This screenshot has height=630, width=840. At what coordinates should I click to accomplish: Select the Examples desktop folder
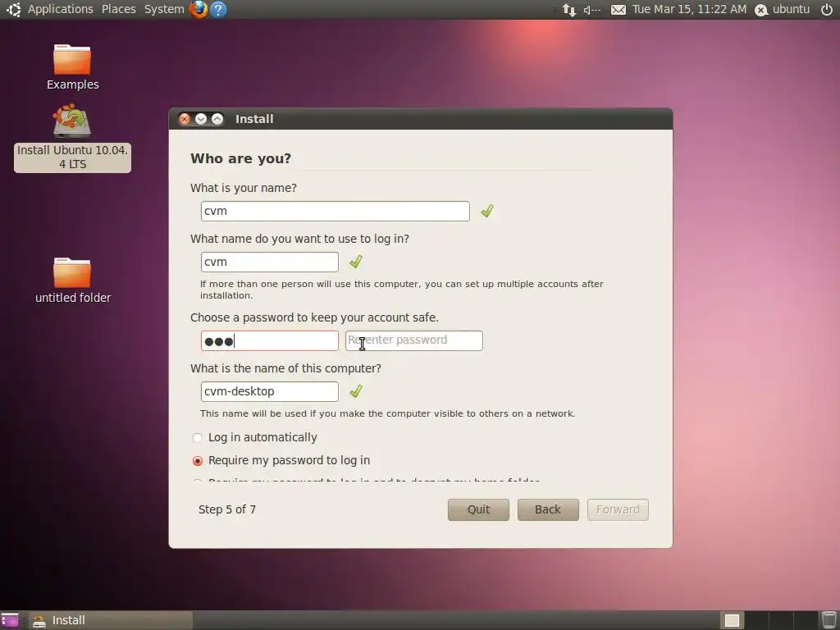point(72,67)
